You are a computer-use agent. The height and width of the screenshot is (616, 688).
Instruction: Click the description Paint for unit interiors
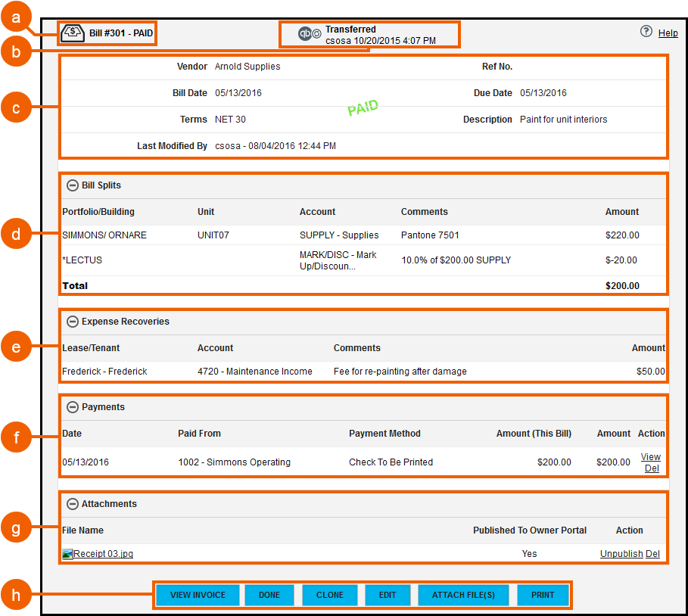[563, 120]
